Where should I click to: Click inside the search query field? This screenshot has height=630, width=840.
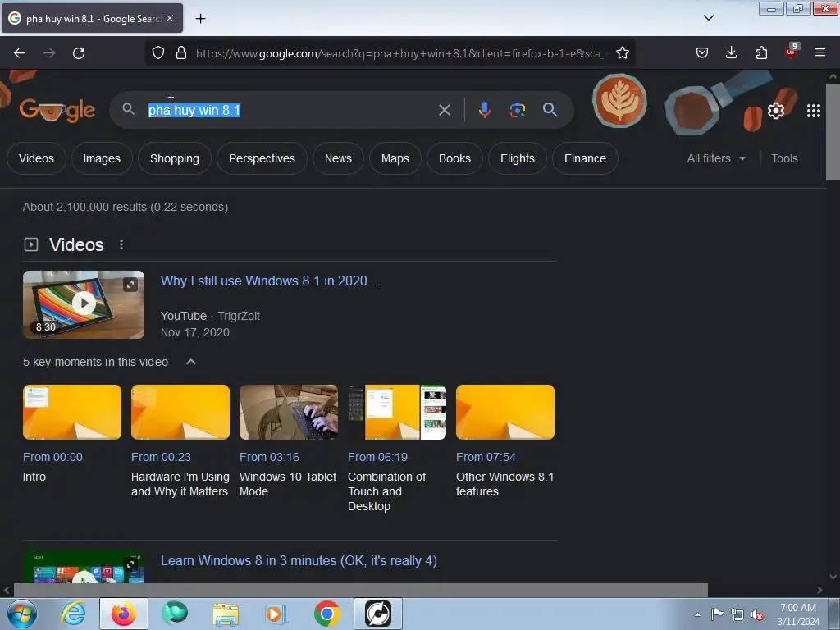[x=290, y=111]
